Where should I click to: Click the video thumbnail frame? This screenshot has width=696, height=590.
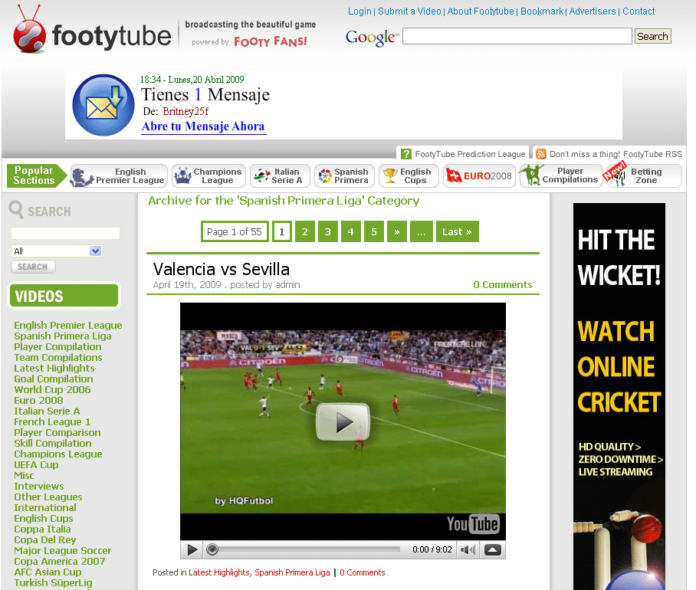[343, 421]
